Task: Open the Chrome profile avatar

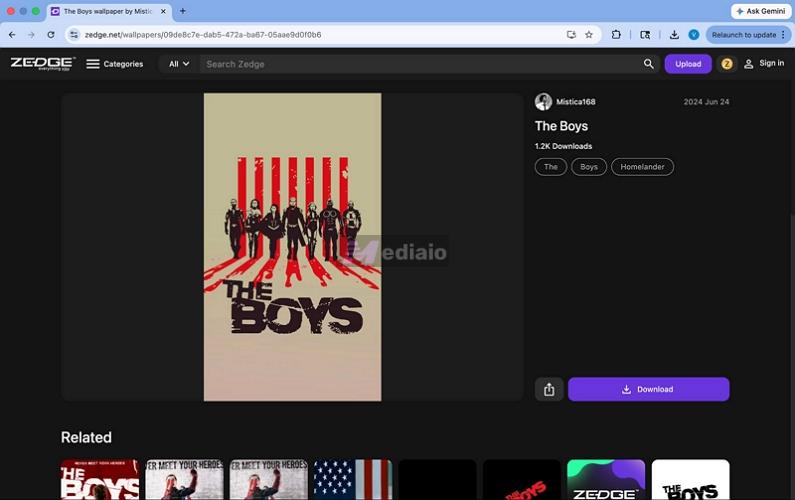Action: point(694,35)
